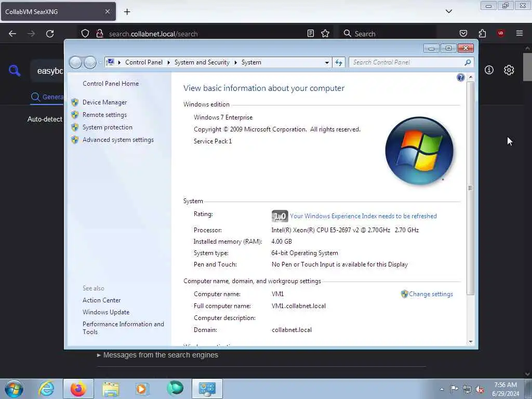Open Firefox extensions puzzle icon
532x399 pixels.
(x=482, y=33)
